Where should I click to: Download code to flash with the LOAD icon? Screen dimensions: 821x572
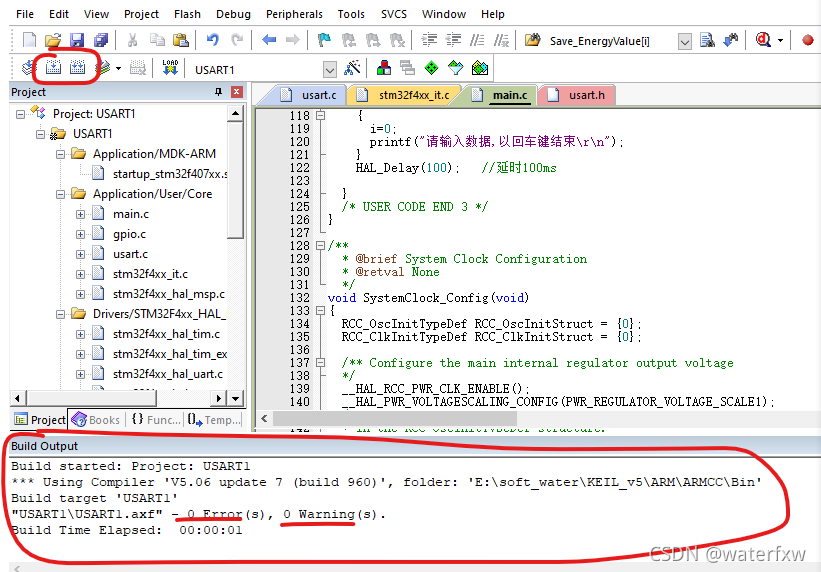click(170, 68)
